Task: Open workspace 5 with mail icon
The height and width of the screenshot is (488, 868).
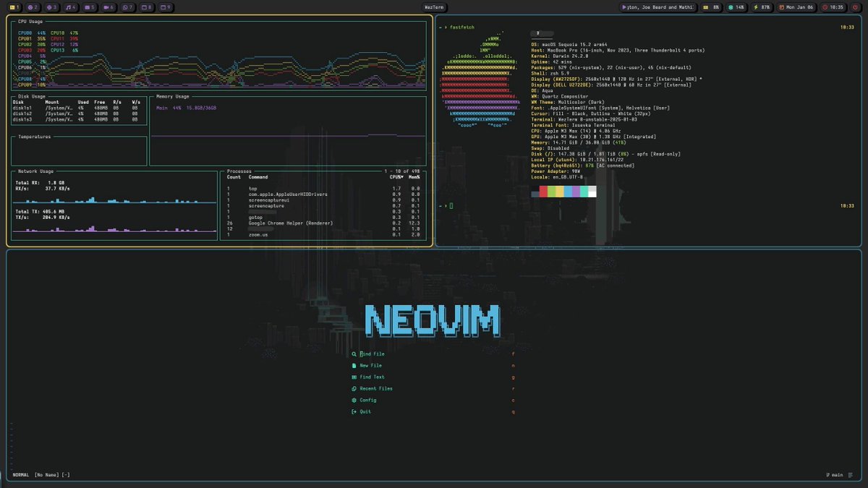Action: (x=90, y=7)
